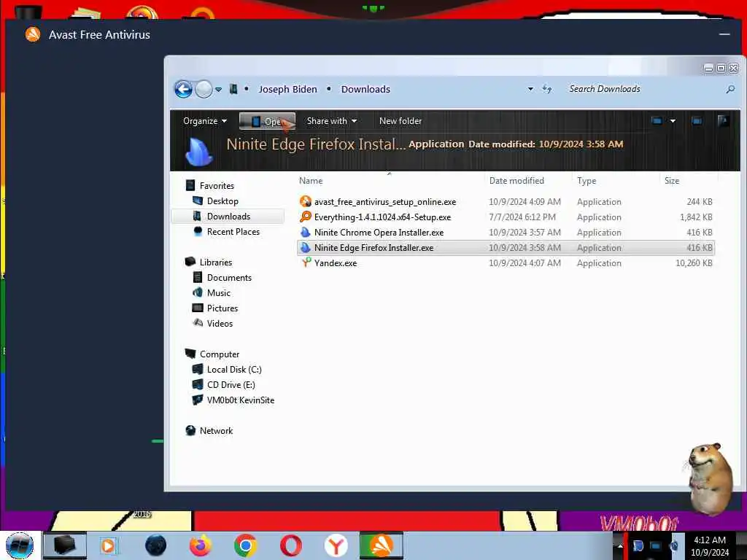Go back with the blue Back arrow

pos(183,89)
